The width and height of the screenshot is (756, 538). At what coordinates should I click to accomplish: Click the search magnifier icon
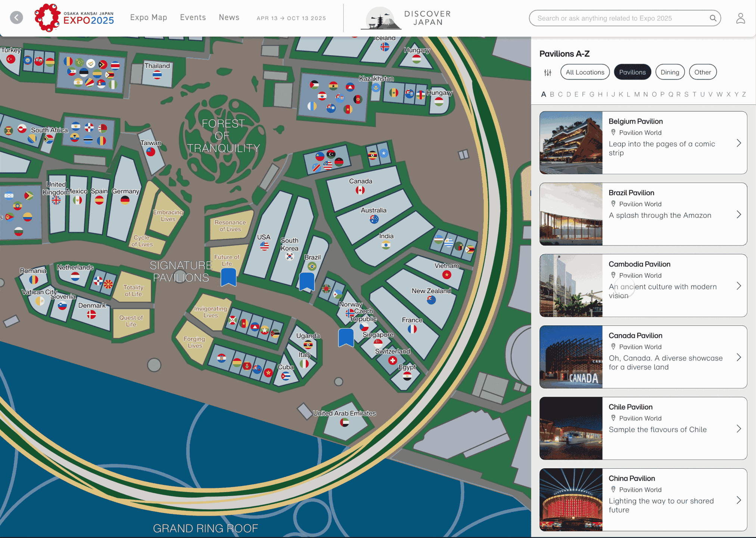(713, 18)
